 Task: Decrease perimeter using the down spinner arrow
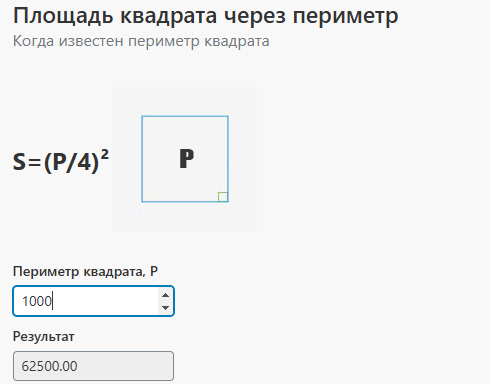tap(165, 307)
